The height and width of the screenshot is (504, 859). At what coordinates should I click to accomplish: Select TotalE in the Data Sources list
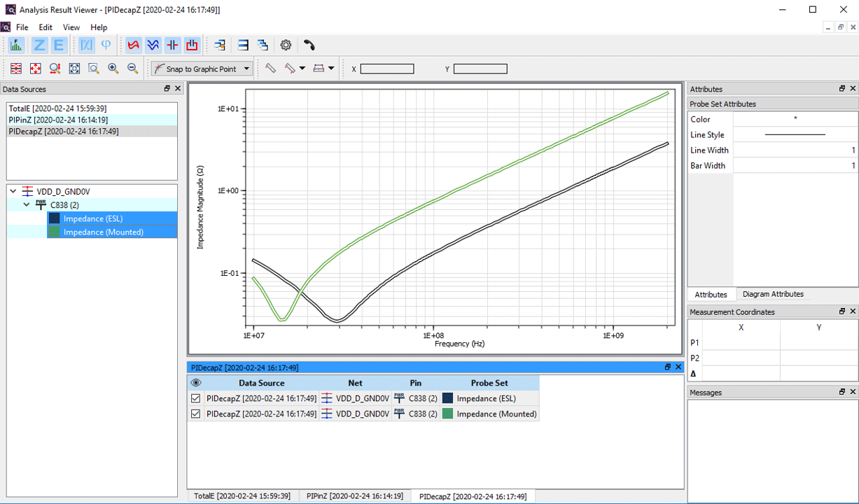click(x=92, y=108)
